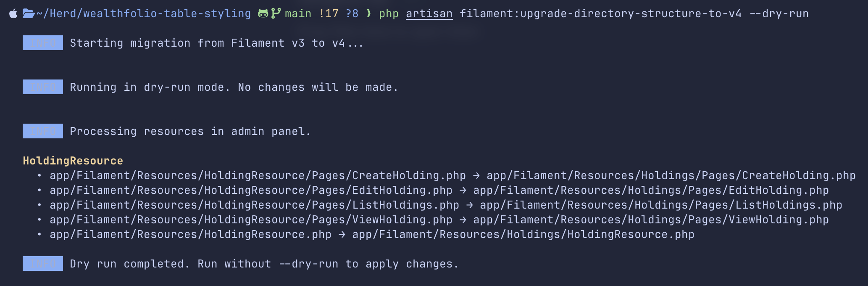Click the arrow in the CreateHolding.php line
This screenshot has height=286, width=868.
[x=476, y=176]
